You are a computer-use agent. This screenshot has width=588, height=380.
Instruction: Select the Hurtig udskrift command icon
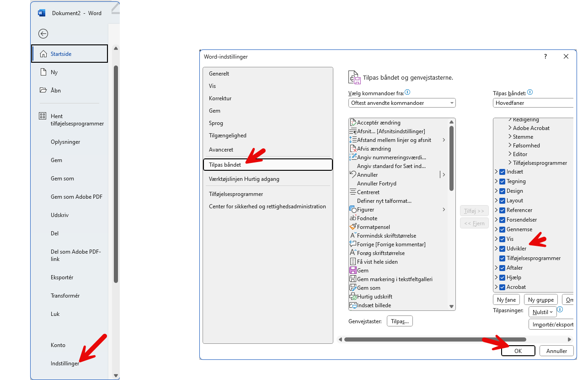(x=353, y=296)
